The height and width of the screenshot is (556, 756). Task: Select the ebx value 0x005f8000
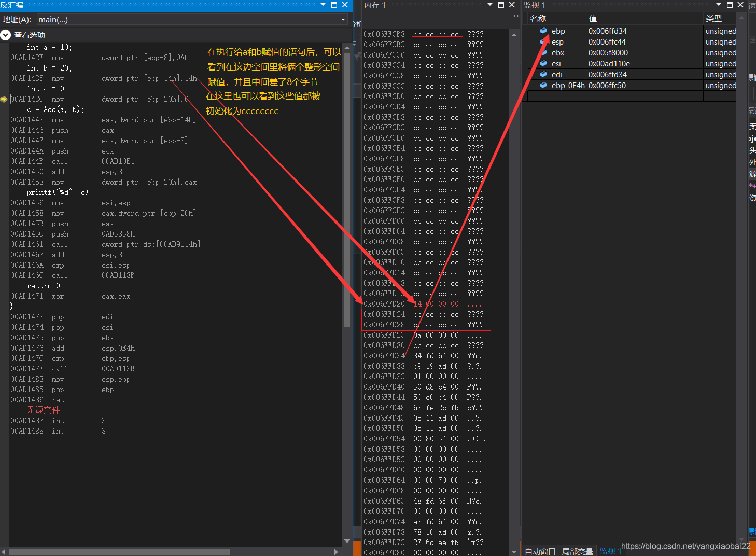[x=608, y=53]
